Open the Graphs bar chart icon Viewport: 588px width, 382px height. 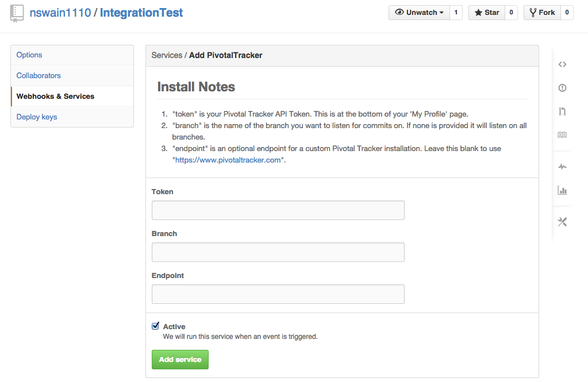tap(562, 190)
